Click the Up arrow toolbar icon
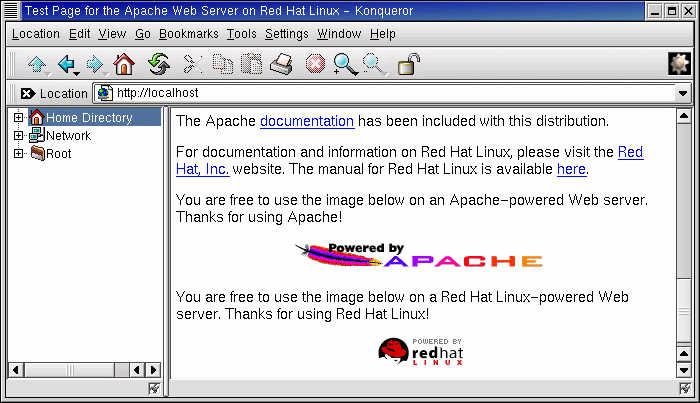 [x=37, y=64]
